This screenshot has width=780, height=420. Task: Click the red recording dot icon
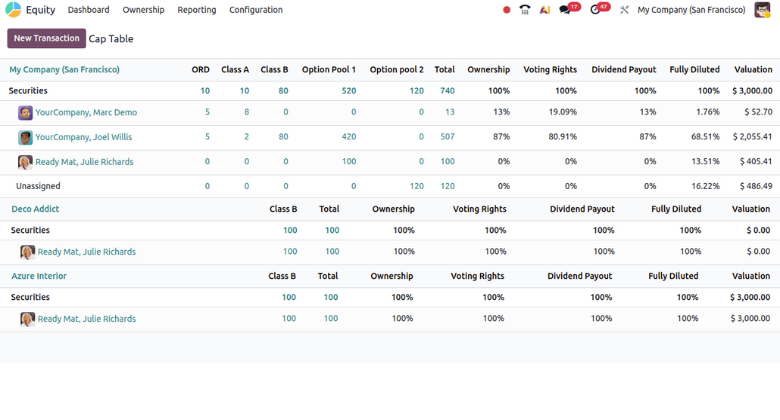click(x=507, y=10)
